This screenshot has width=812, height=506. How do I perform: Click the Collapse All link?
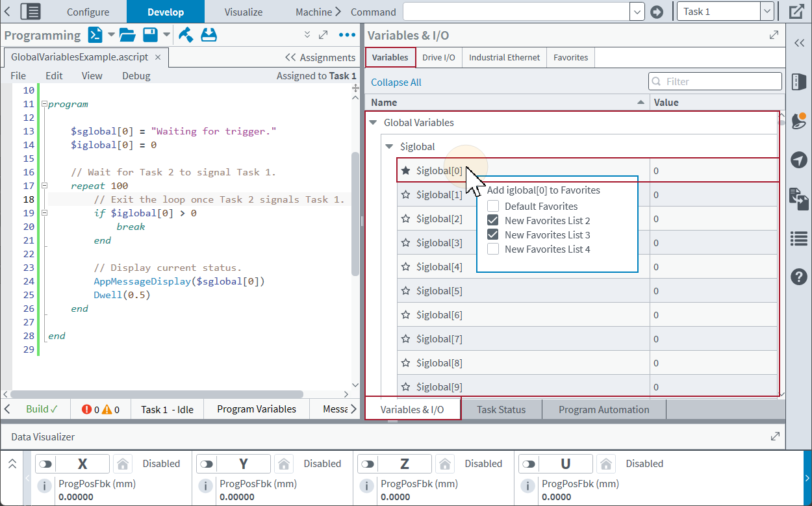click(x=396, y=82)
